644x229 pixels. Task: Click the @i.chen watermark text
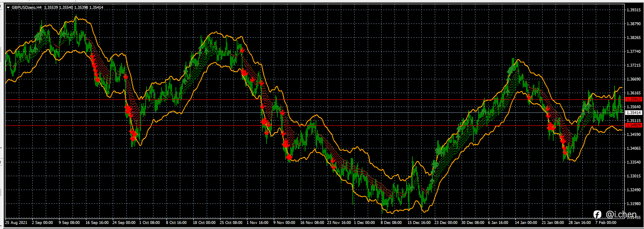[621, 215]
